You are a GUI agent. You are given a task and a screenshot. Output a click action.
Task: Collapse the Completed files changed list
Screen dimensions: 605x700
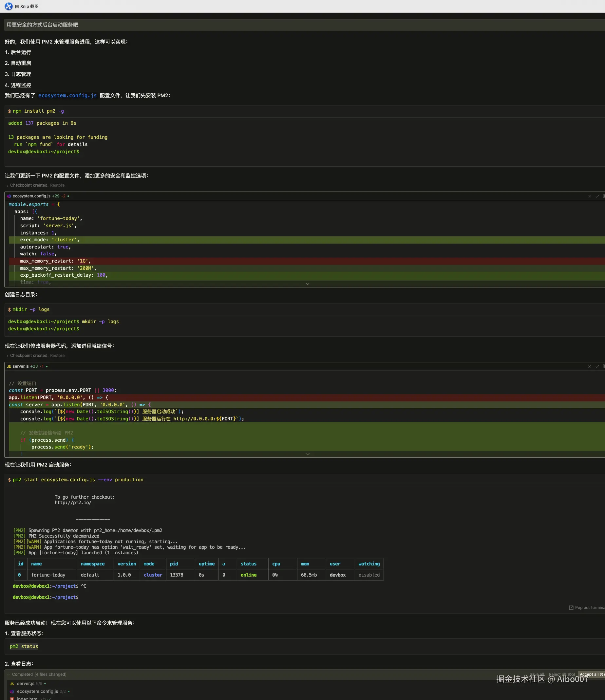click(x=9, y=674)
